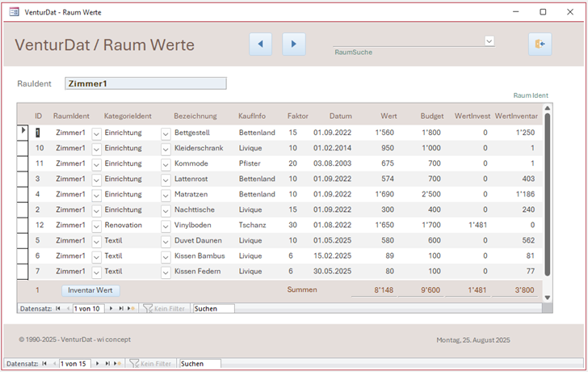Add new record in '1 von 10' navigator

point(132,308)
